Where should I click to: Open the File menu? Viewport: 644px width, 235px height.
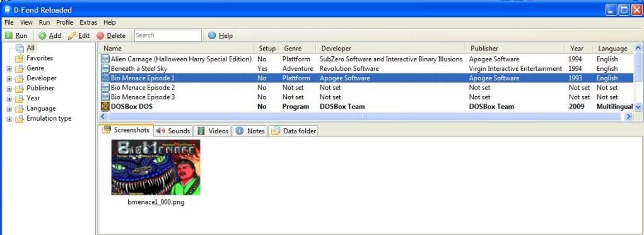point(9,22)
